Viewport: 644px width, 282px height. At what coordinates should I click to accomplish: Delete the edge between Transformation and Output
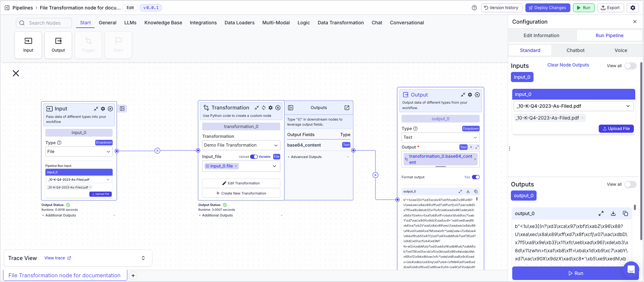pyautogui.click(x=375, y=175)
